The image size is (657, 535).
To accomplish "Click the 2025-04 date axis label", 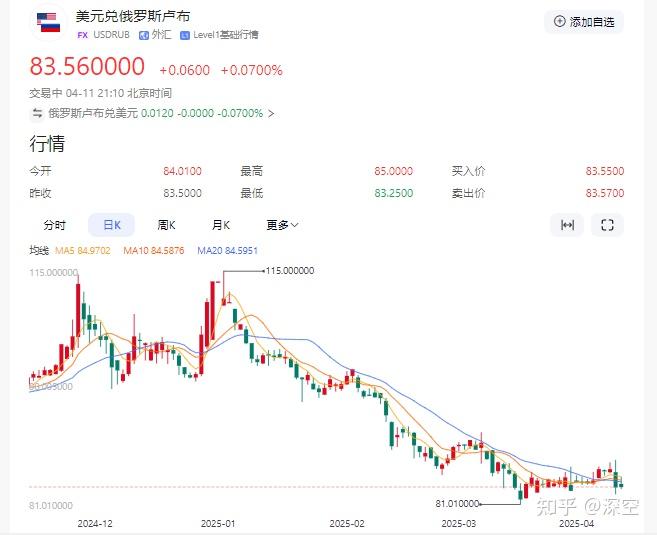I will [x=577, y=524].
